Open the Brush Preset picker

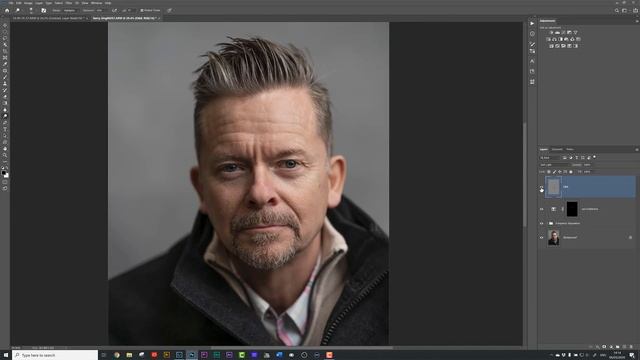[31, 10]
